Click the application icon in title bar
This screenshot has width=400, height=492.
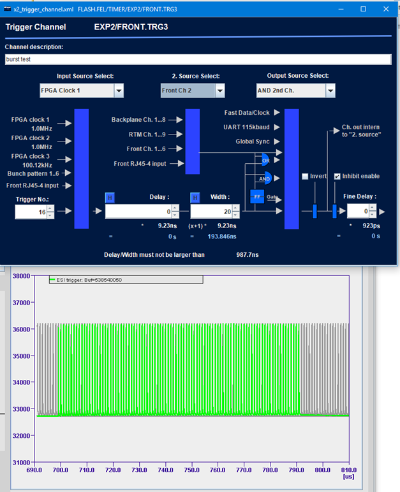pos(7,9)
